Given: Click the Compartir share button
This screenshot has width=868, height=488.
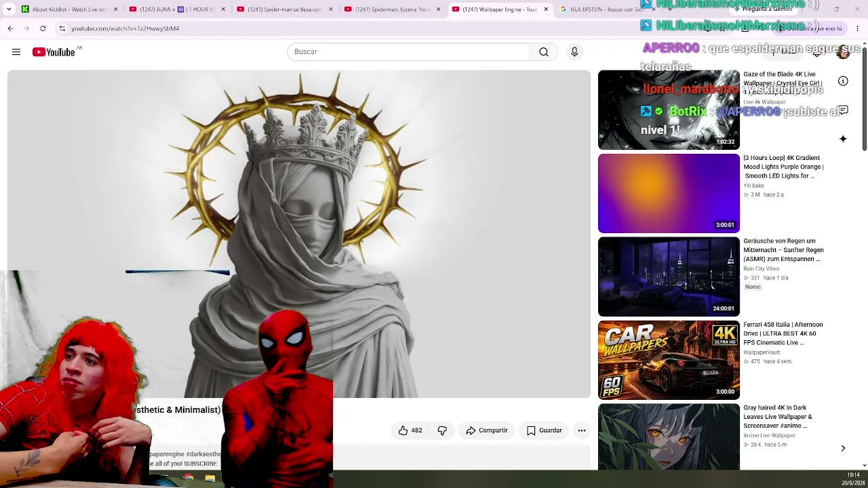Looking at the screenshot, I should pos(486,430).
